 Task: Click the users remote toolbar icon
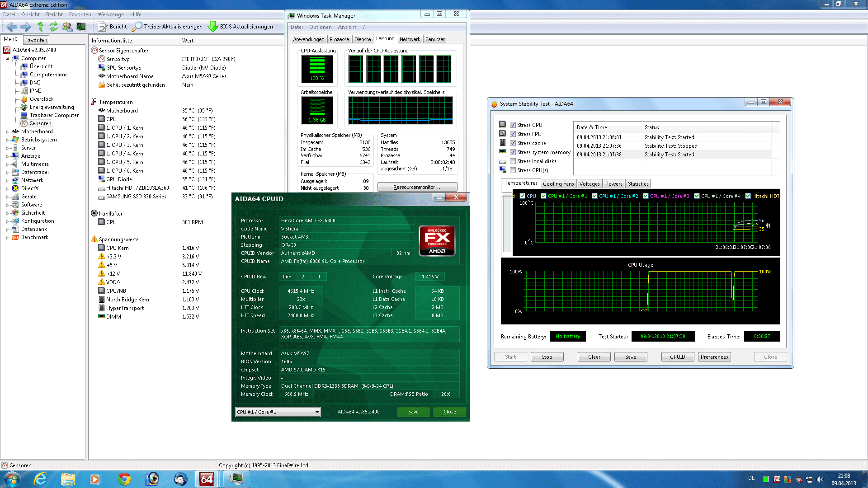point(67,27)
